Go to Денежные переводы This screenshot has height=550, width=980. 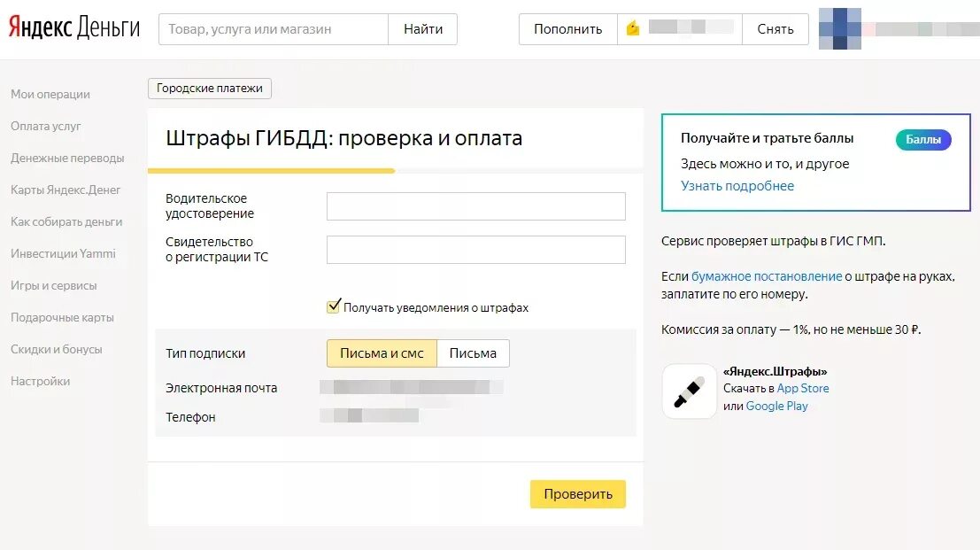pos(67,159)
